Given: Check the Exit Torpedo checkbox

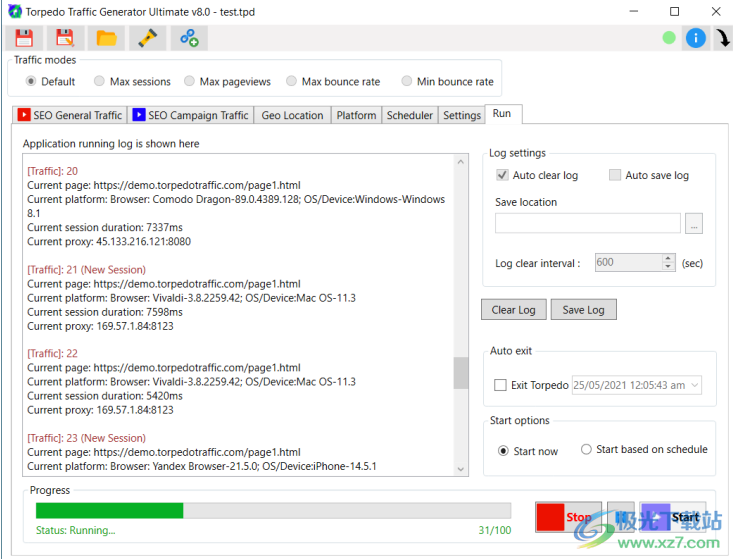Looking at the screenshot, I should coord(500,385).
